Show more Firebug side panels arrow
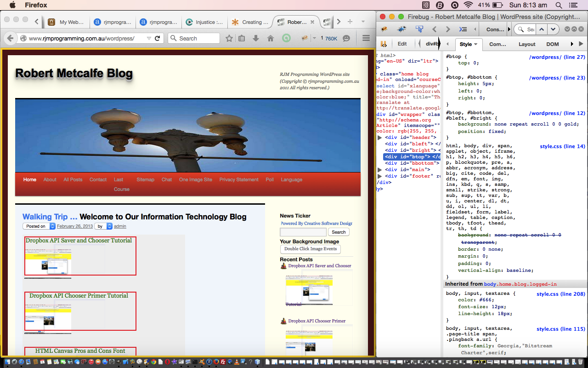This screenshot has height=368, width=588. pos(572,44)
